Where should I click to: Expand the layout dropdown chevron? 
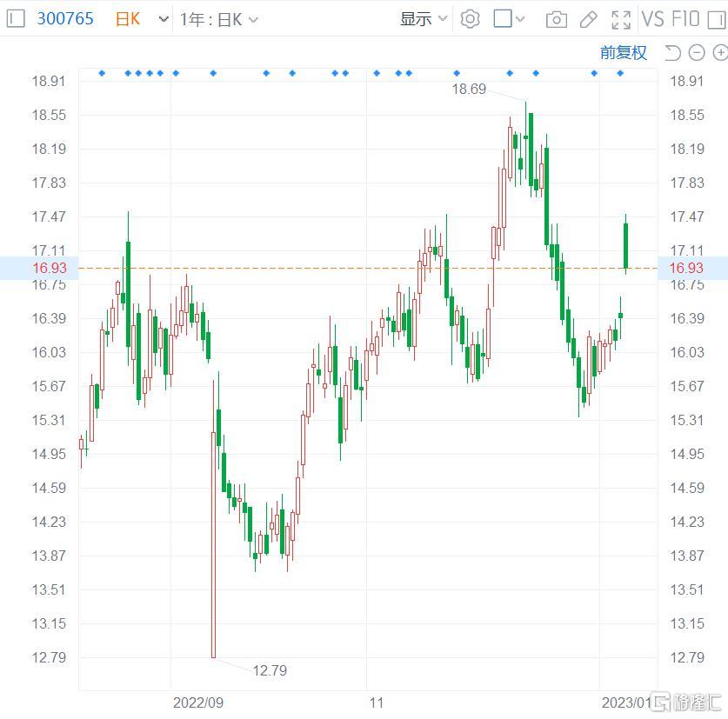[x=520, y=19]
